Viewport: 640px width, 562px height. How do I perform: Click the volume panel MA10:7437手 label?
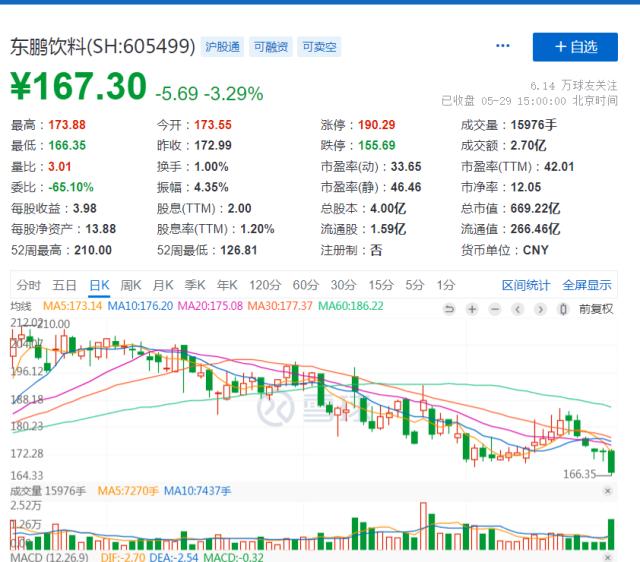point(198,491)
